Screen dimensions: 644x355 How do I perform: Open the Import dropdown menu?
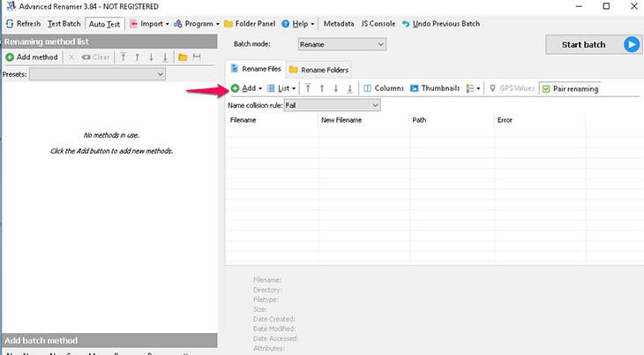(149, 24)
